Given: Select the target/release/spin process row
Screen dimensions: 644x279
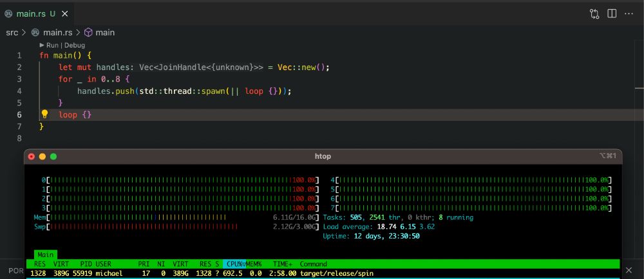Looking at the screenshot, I should (x=323, y=273).
